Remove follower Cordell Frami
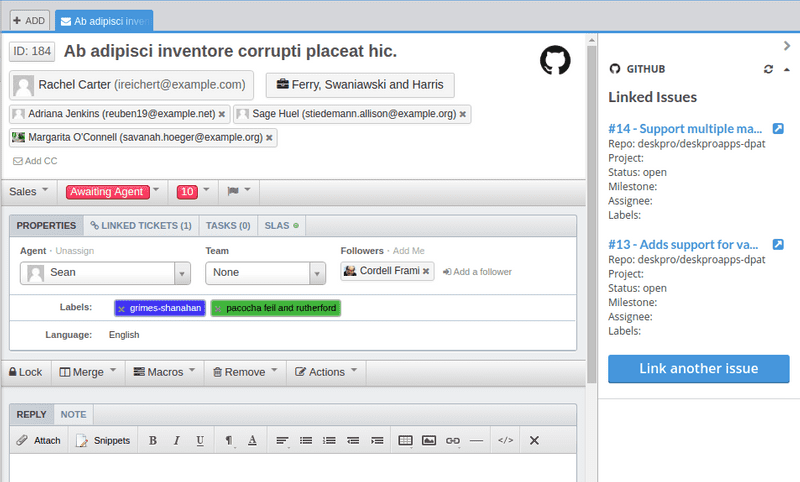This screenshot has height=482, width=800. click(426, 271)
